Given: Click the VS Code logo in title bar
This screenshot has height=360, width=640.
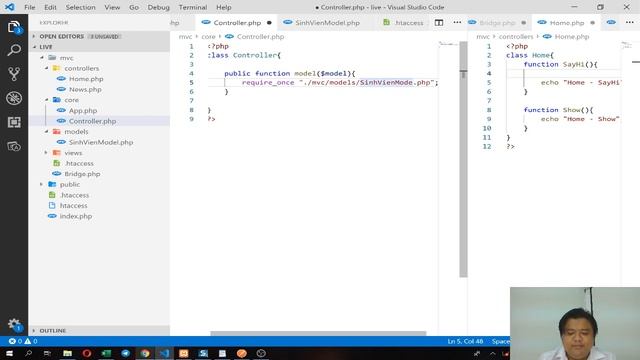Looking at the screenshot, I should point(9,7).
